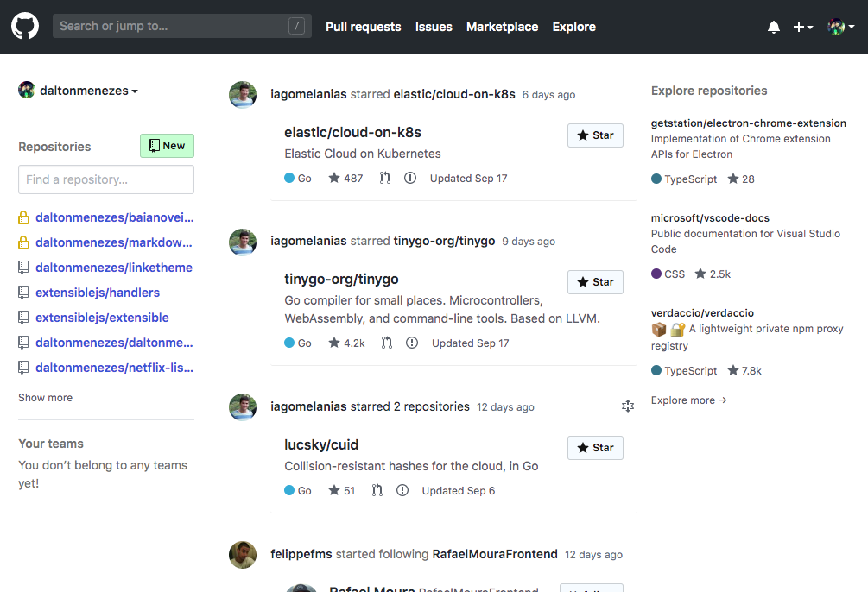Image resolution: width=868 pixels, height=592 pixels.
Task: Click the Find a repository field
Action: [106, 179]
